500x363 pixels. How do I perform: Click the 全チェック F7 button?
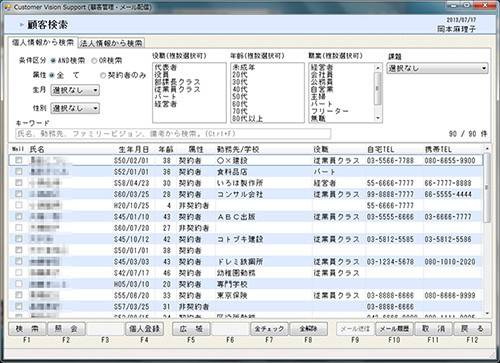269,329
